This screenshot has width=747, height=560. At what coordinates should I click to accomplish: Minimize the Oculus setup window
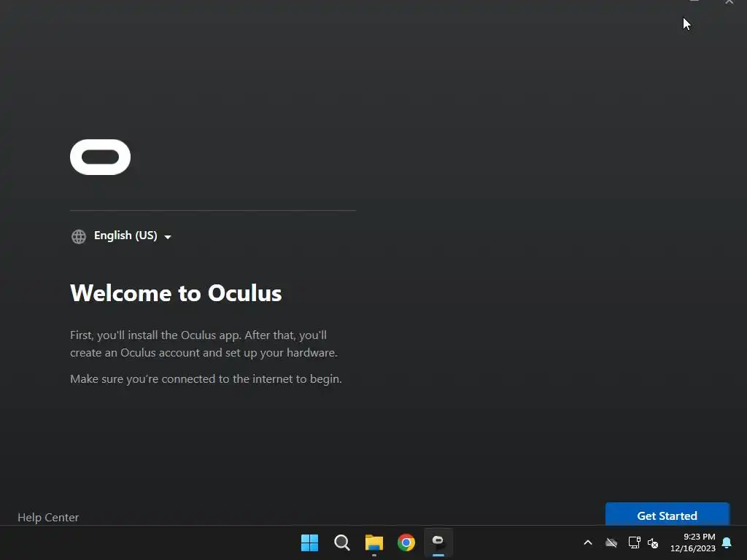[694, 1]
